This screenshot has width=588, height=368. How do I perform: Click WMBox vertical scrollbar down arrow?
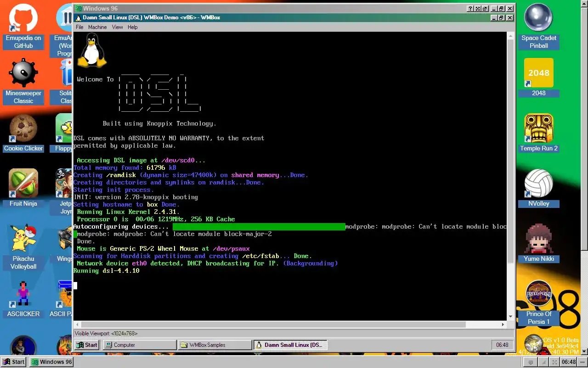[x=510, y=317]
